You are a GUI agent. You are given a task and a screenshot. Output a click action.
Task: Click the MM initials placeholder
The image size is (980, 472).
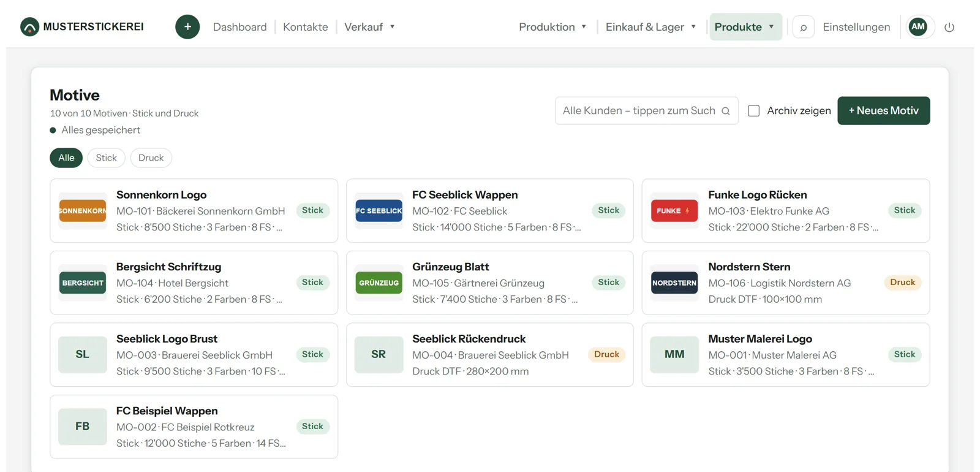point(674,354)
